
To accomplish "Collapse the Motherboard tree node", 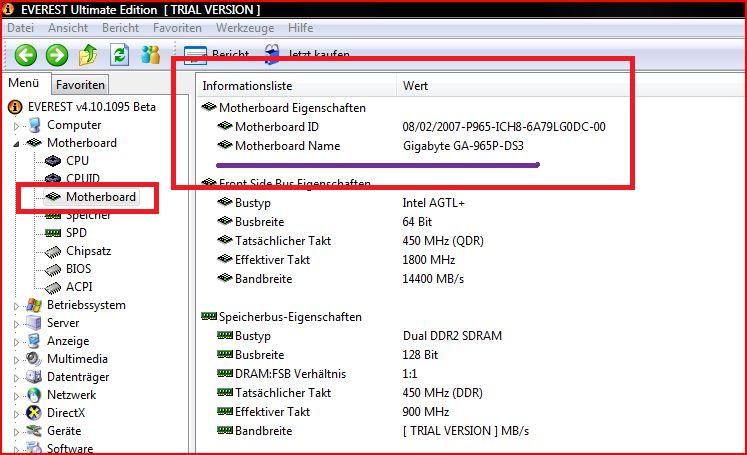I will [16, 143].
